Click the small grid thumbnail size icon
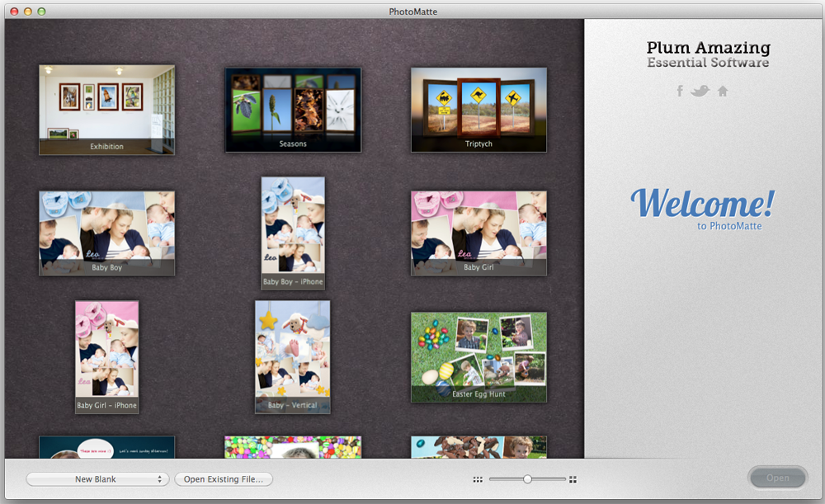 coord(478,479)
